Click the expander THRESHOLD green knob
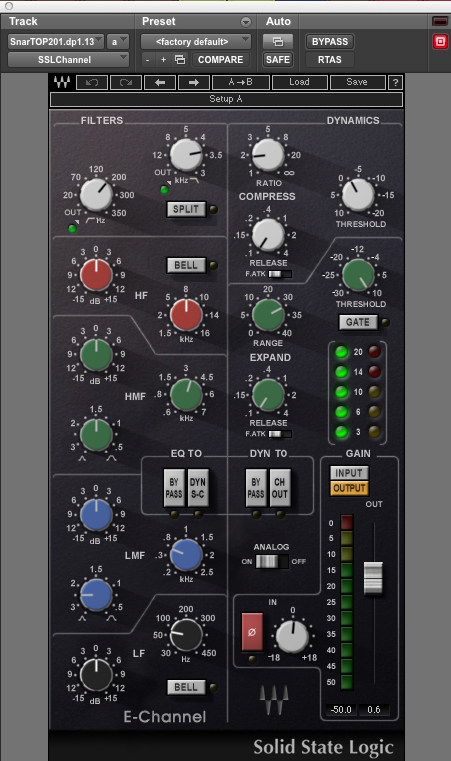The image size is (451, 761). 358,275
